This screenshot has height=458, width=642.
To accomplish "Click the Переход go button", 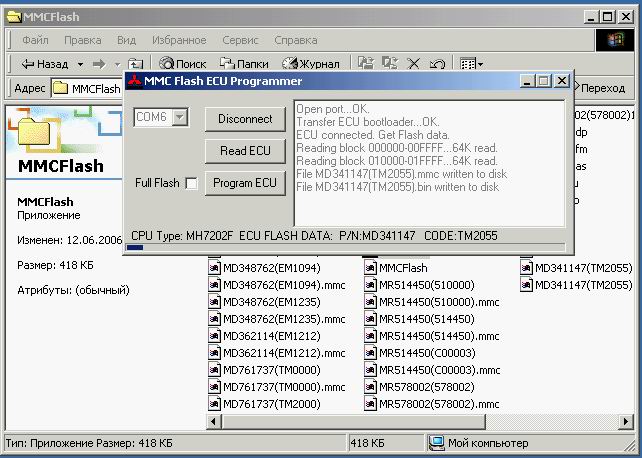I will tap(599, 88).
